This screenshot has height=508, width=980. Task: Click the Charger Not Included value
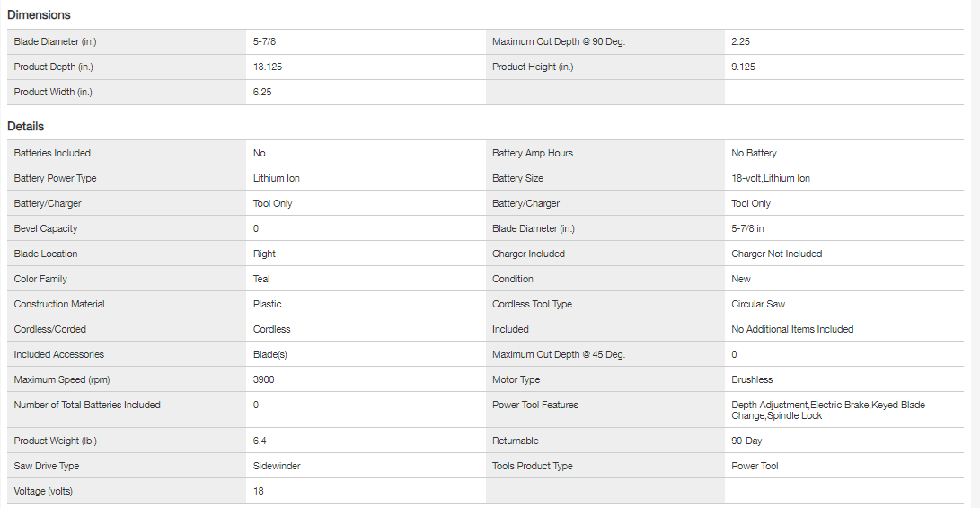tap(776, 254)
